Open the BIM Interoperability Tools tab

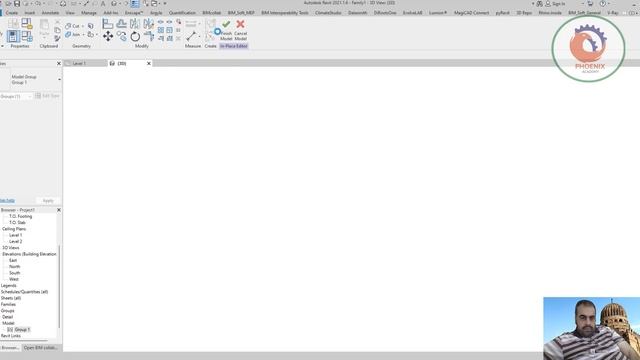(285, 13)
